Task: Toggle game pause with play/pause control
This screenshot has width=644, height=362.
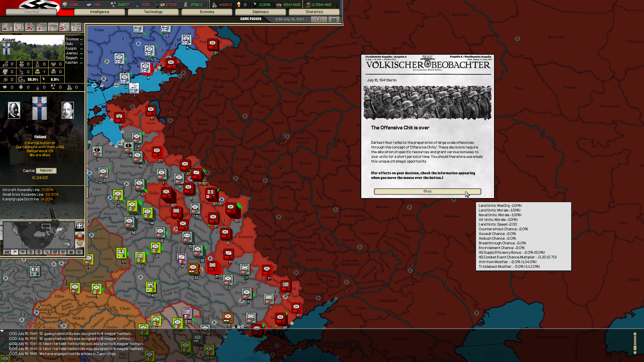Action: click(319, 19)
